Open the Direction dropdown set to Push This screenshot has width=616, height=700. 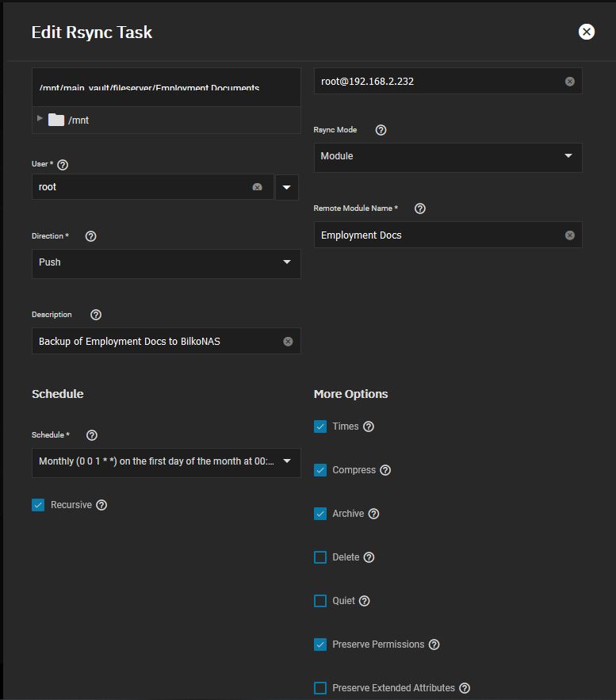(x=166, y=263)
